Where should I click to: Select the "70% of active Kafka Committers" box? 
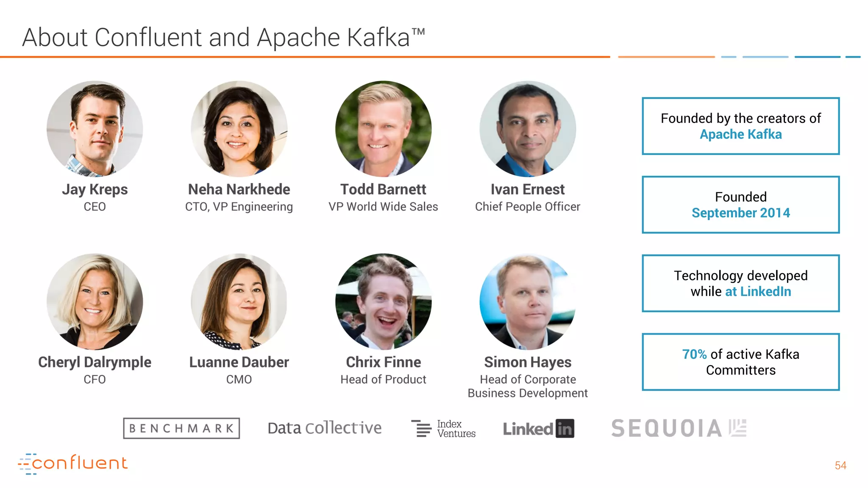point(741,362)
